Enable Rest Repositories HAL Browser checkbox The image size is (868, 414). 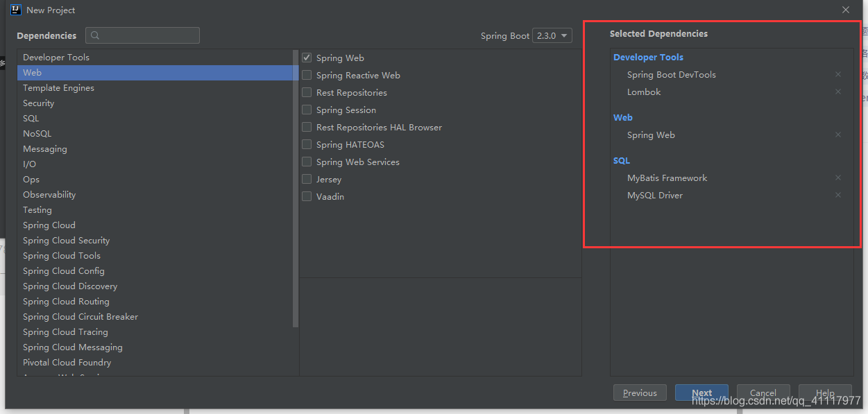(x=307, y=127)
